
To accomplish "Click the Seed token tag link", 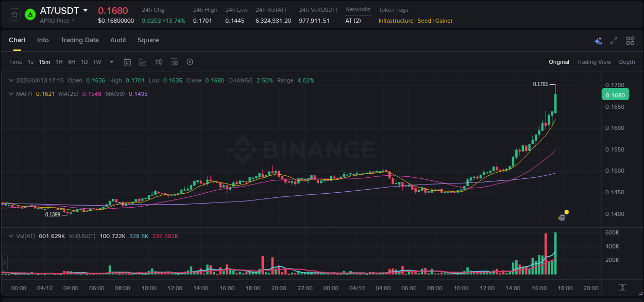I will pos(424,21).
